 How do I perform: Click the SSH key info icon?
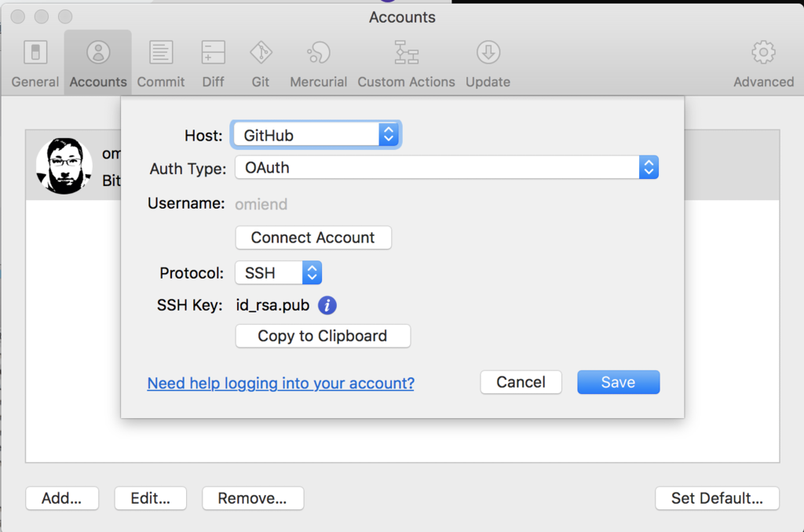327,305
